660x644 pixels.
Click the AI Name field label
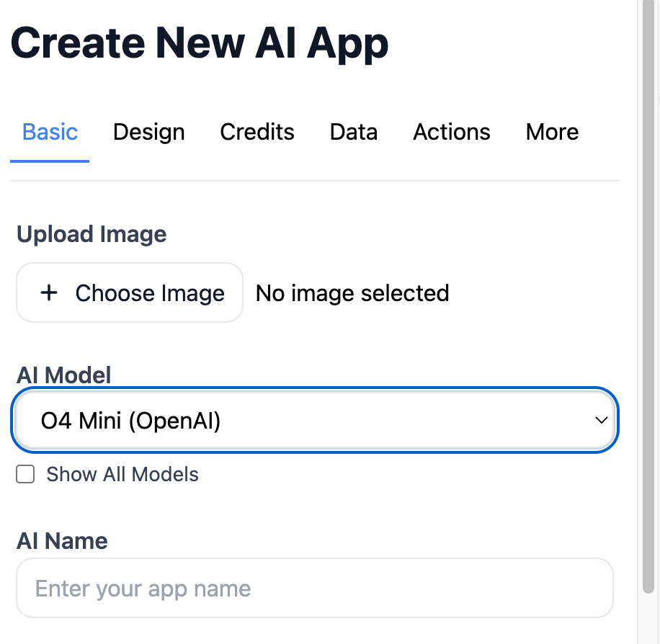click(x=62, y=541)
